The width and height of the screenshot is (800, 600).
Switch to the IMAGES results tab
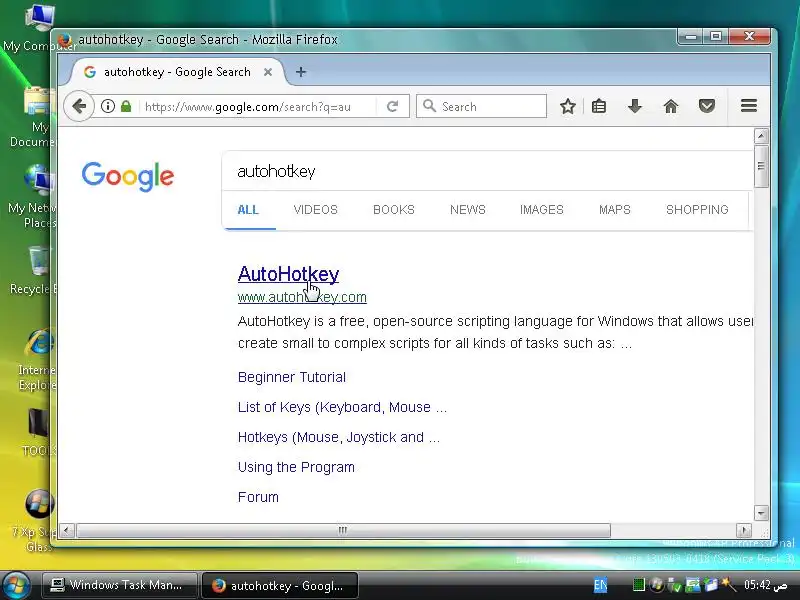coord(541,210)
